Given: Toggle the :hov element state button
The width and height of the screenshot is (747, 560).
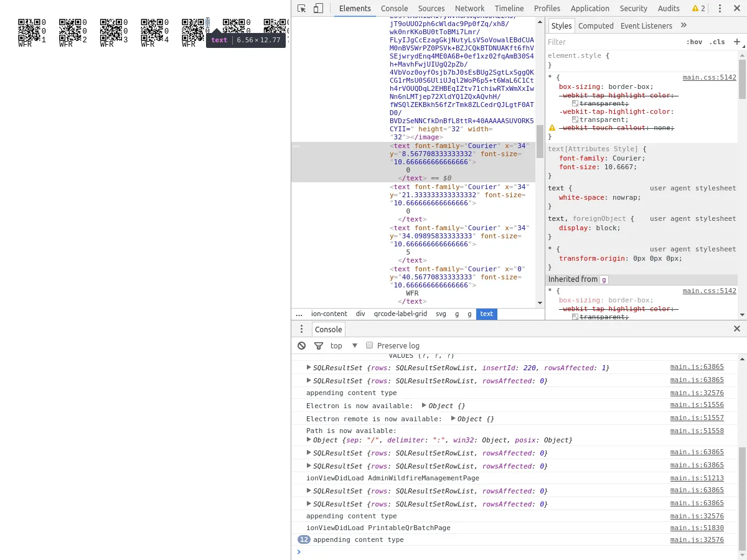Looking at the screenshot, I should pos(694,42).
